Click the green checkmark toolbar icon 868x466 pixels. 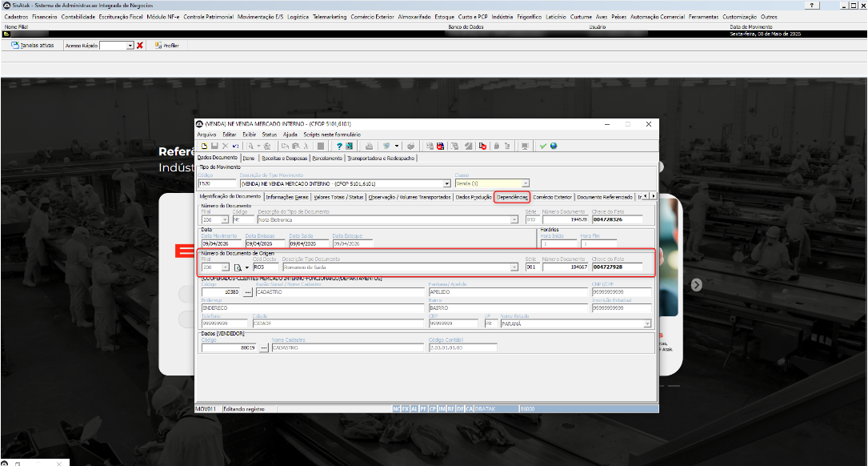click(x=543, y=147)
